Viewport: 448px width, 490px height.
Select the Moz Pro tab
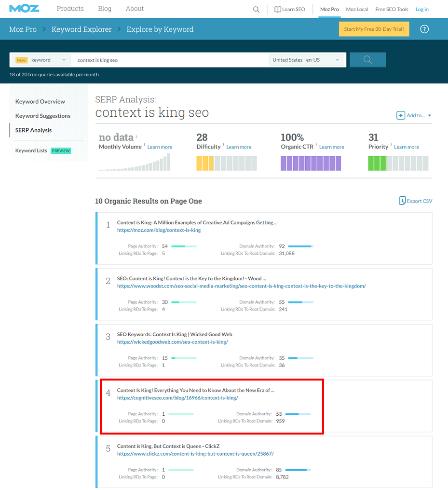coord(329,9)
